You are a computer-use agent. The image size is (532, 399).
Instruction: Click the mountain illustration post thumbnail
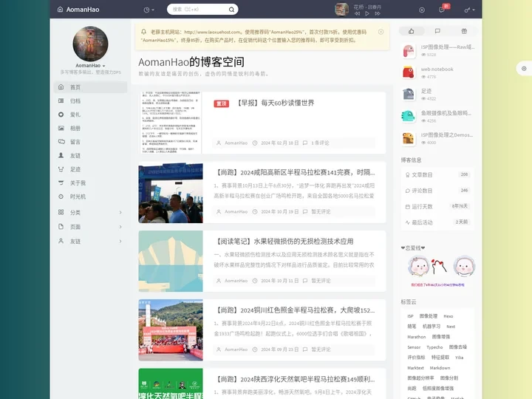(x=171, y=262)
